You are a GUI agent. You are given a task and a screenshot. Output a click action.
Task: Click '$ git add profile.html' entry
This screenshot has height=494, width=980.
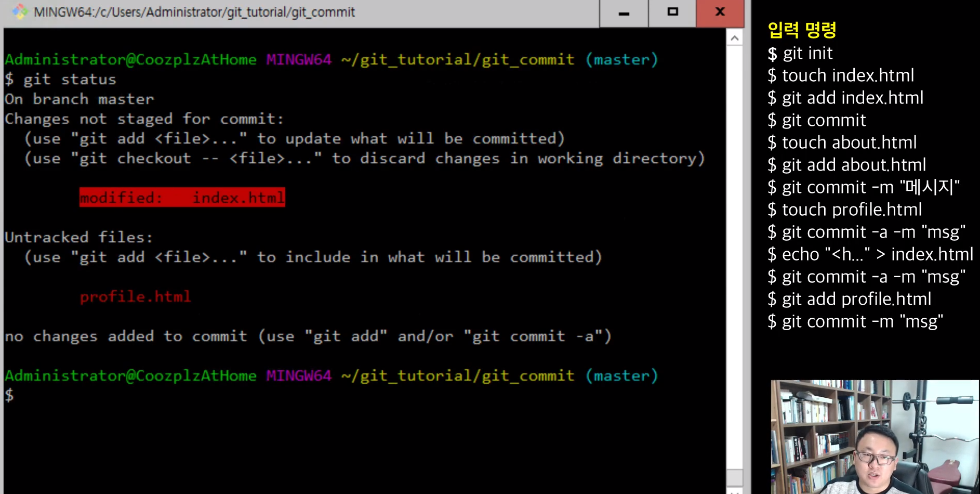[850, 299]
